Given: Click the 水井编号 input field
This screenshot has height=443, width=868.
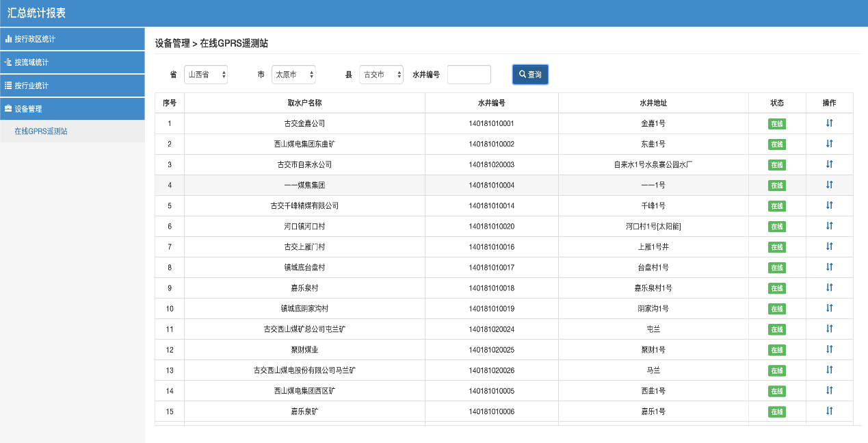Looking at the screenshot, I should coord(469,75).
